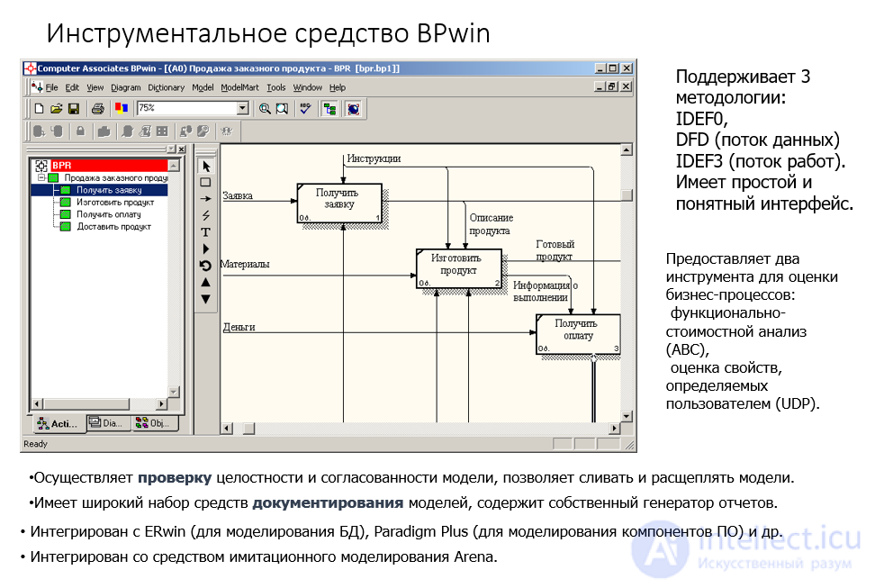Create a new model with New icon

click(x=39, y=108)
